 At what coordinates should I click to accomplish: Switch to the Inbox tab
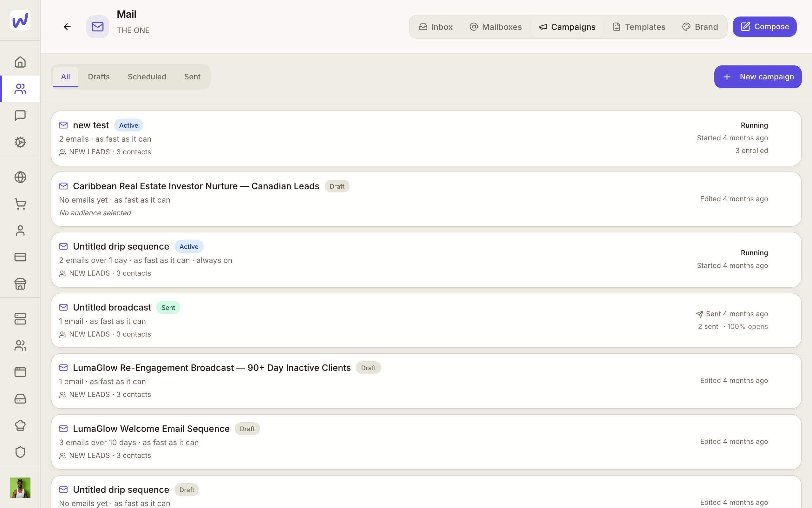[435, 27]
